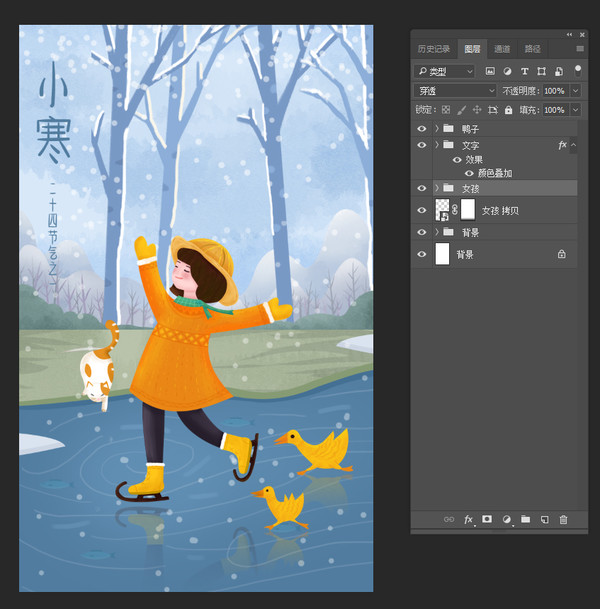Click folder icon of 鸭子 group

point(449,128)
